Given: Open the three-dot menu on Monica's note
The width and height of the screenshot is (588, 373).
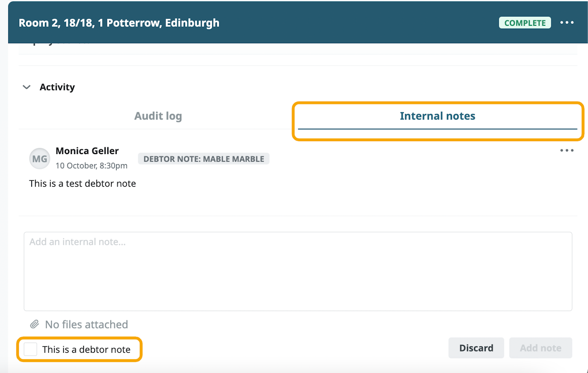Looking at the screenshot, I should (x=567, y=150).
